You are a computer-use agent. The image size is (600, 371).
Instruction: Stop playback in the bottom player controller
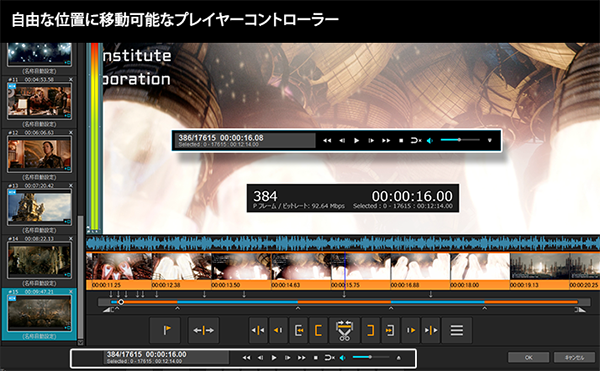coord(316,358)
